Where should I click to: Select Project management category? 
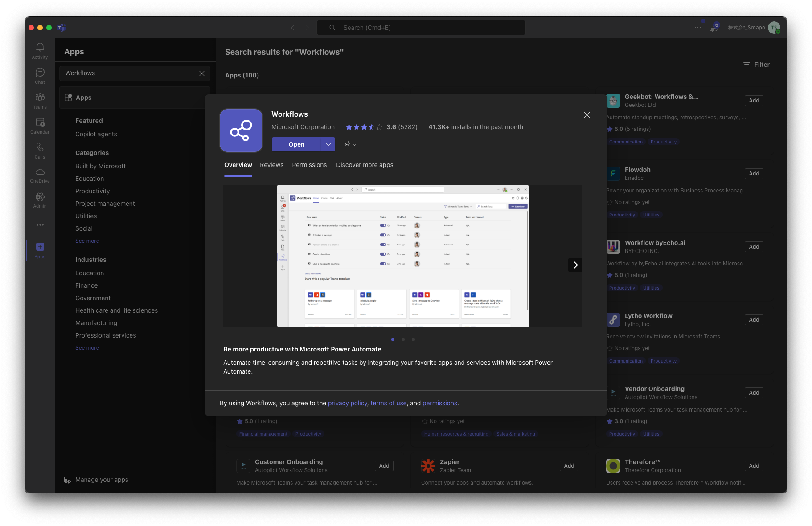tap(105, 204)
